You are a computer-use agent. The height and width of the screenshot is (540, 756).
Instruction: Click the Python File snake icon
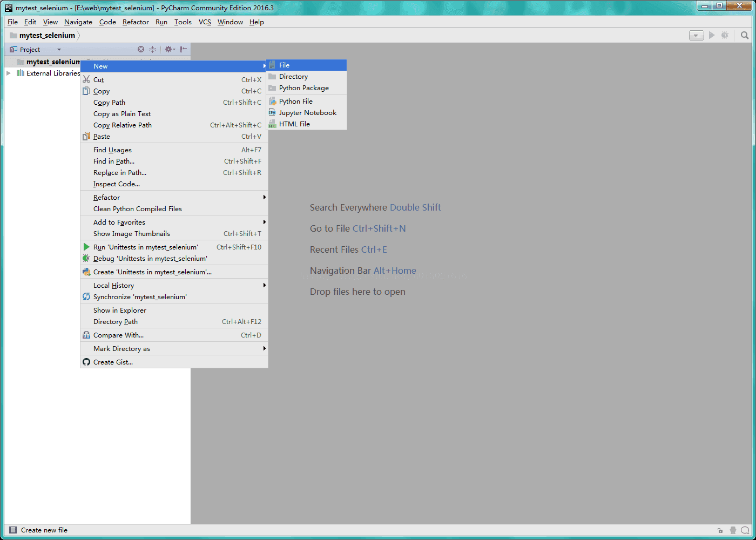point(273,102)
